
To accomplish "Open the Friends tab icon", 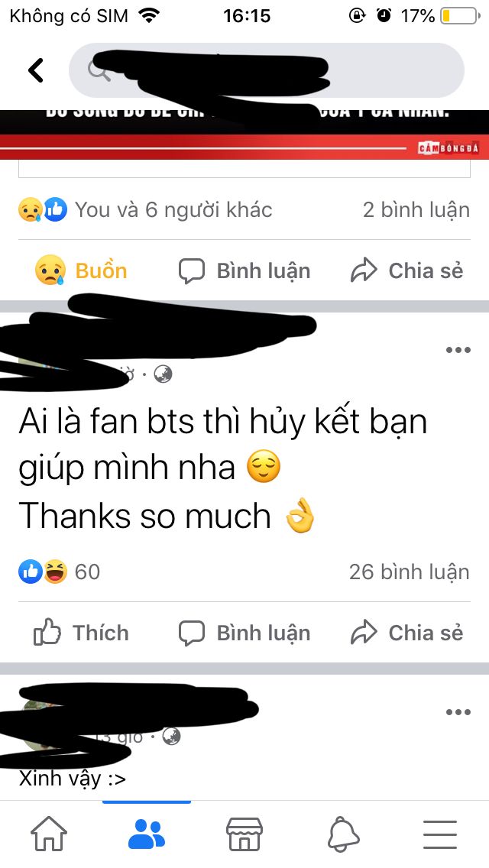I will point(147,834).
